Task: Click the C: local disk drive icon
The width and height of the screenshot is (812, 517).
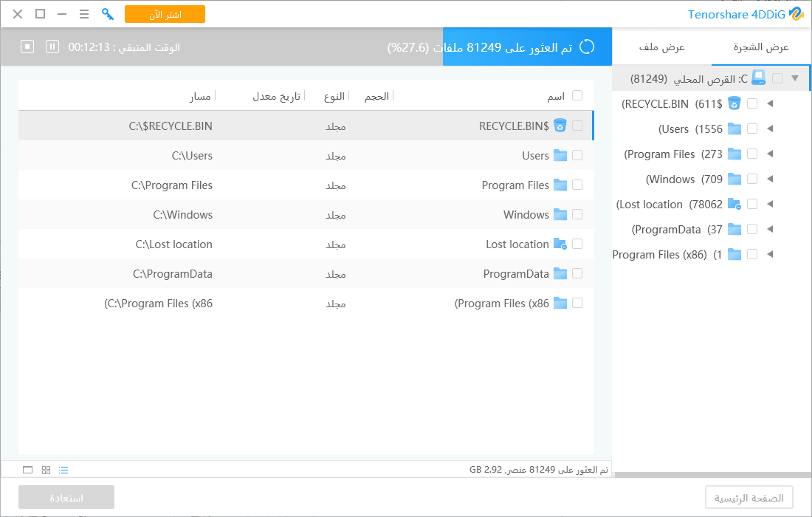Action: tap(759, 78)
